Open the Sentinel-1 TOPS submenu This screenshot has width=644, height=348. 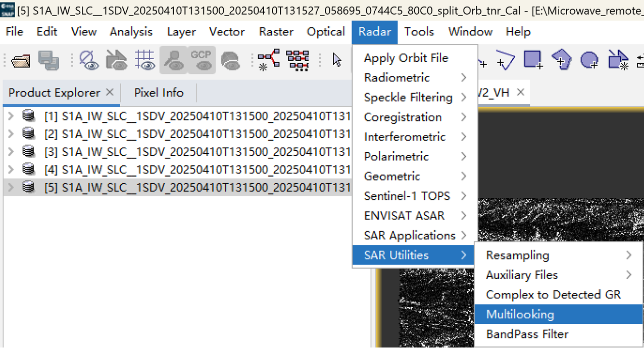[x=415, y=196]
